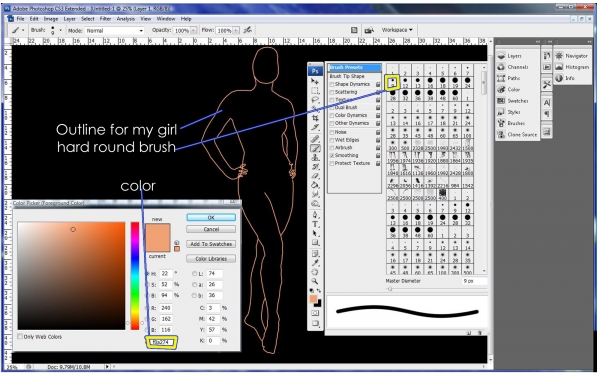
Task: Select Brush Tip Shape section
Action: point(347,76)
